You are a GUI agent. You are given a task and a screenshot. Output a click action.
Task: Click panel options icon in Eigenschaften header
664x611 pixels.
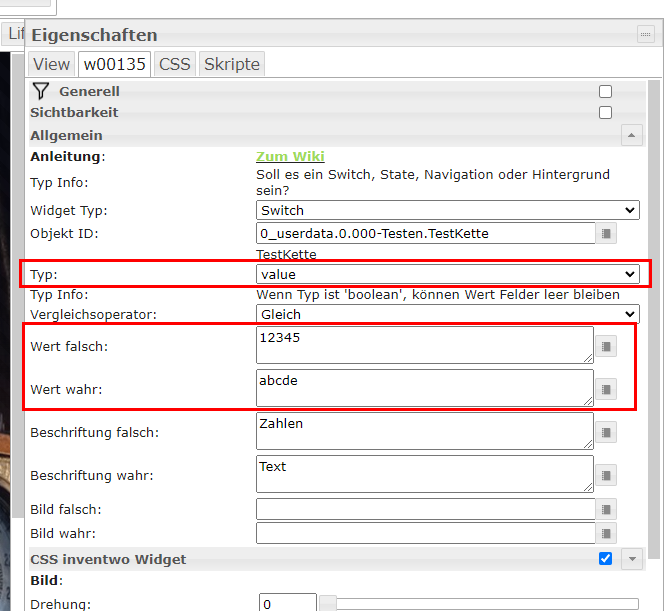click(x=645, y=35)
